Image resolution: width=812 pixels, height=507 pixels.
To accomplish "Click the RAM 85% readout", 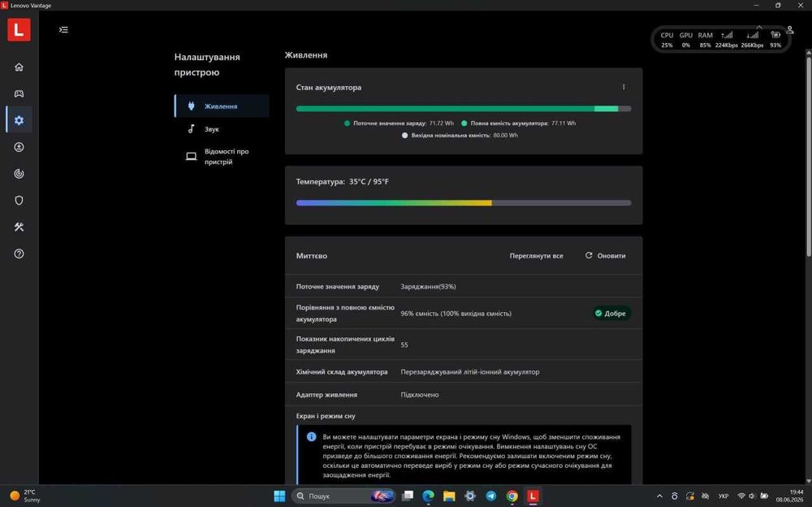I will [x=706, y=40].
